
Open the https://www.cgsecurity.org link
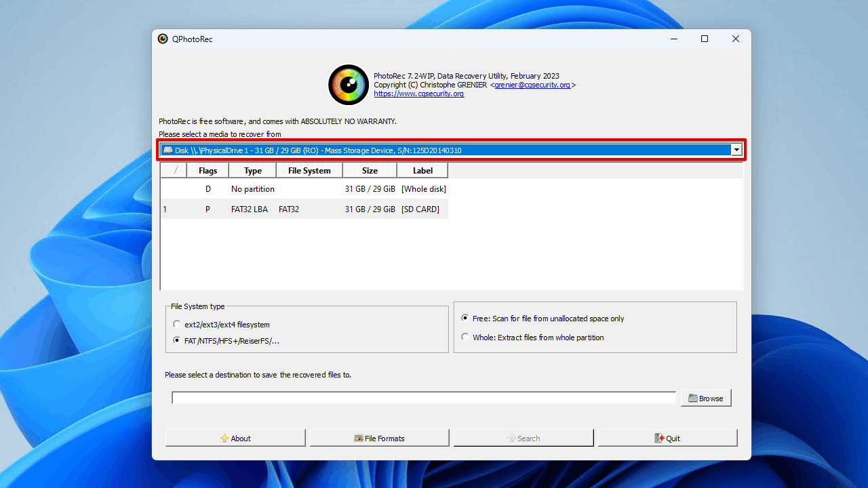tap(419, 94)
